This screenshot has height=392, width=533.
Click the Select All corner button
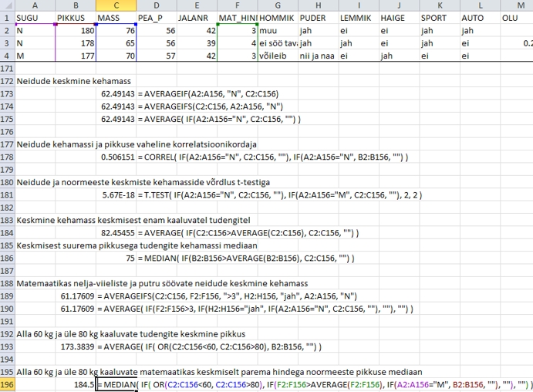click(8, 5)
